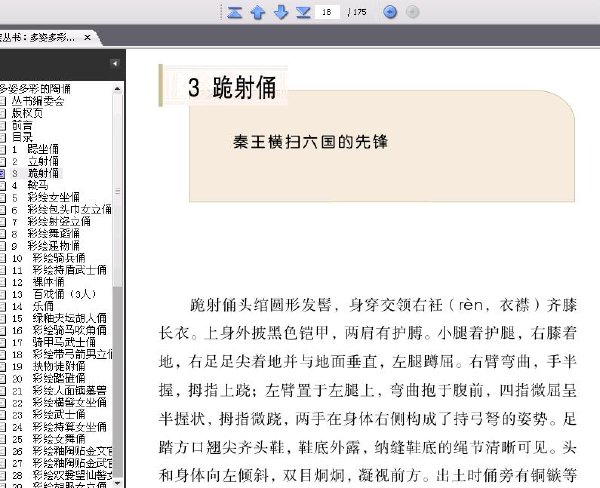This screenshot has height=488, width=600.
Task: Open bookmark 10 彩绘骑兵俑
Action: coord(48,258)
